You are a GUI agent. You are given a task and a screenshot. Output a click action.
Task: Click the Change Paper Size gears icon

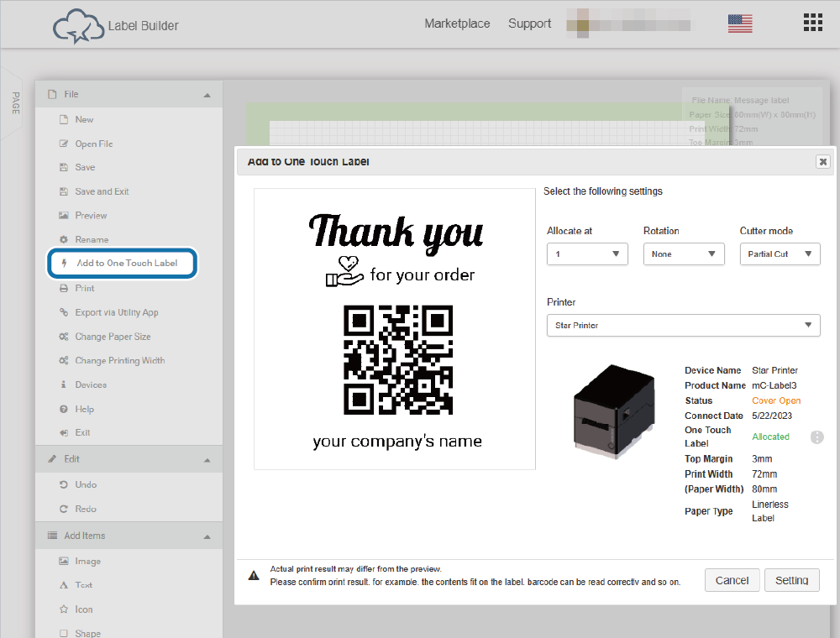point(64,336)
